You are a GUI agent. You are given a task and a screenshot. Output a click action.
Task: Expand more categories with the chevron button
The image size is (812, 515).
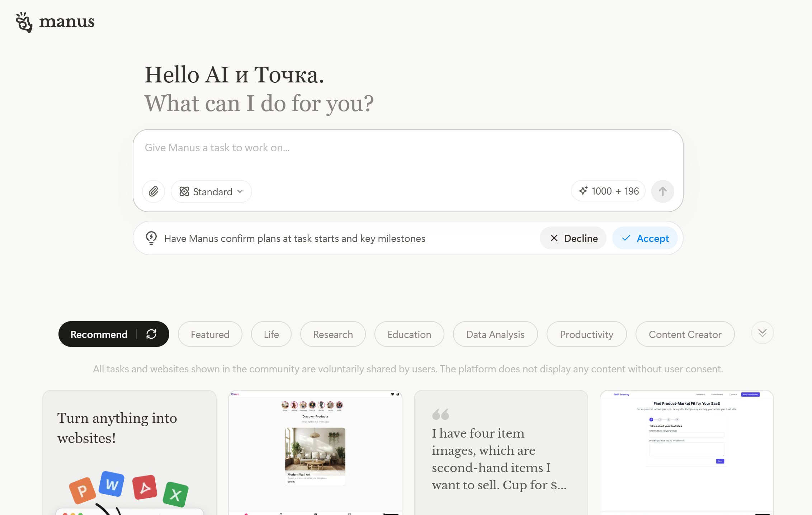tap(762, 333)
